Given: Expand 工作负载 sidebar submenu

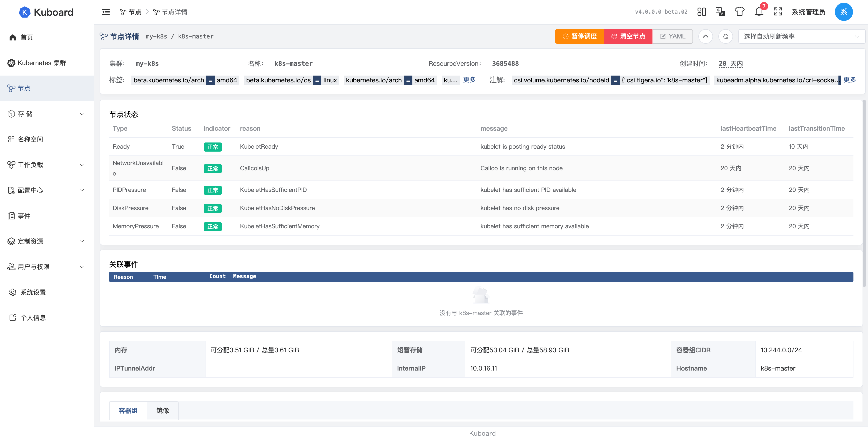Looking at the screenshot, I should (x=47, y=165).
